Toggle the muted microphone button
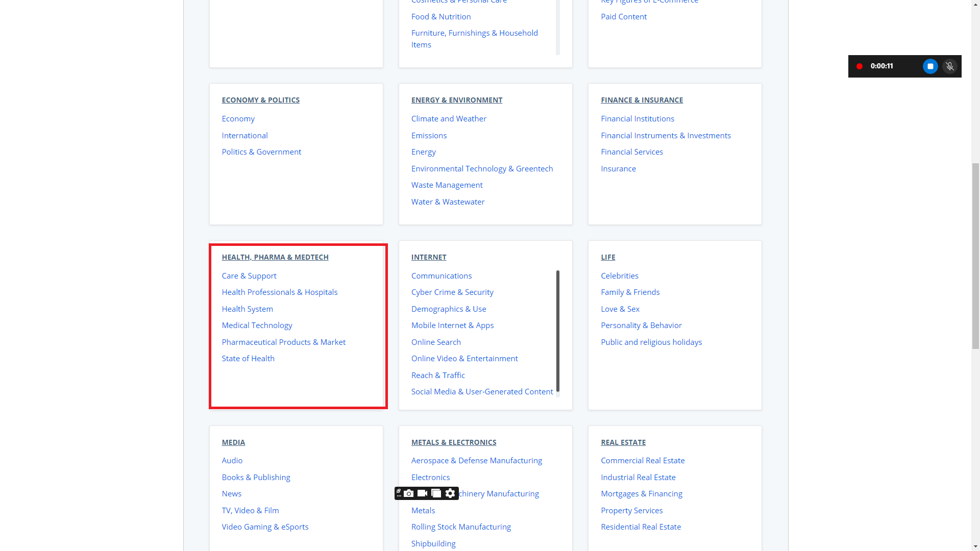This screenshot has height=551, width=980. 949,66
